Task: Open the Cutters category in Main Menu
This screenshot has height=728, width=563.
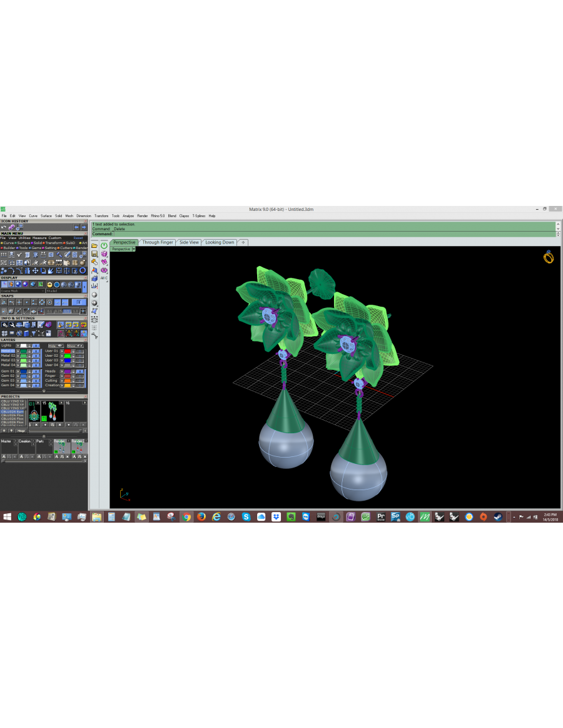Action: [66, 248]
